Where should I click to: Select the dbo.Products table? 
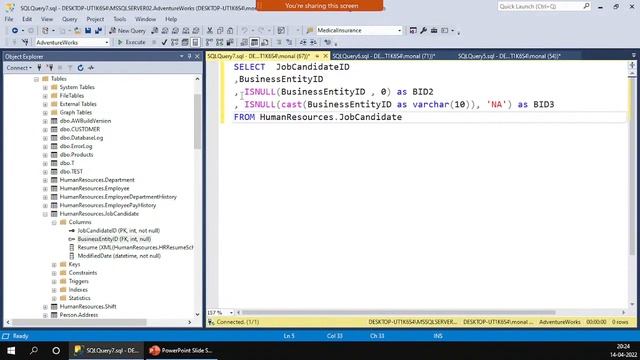(x=76, y=155)
